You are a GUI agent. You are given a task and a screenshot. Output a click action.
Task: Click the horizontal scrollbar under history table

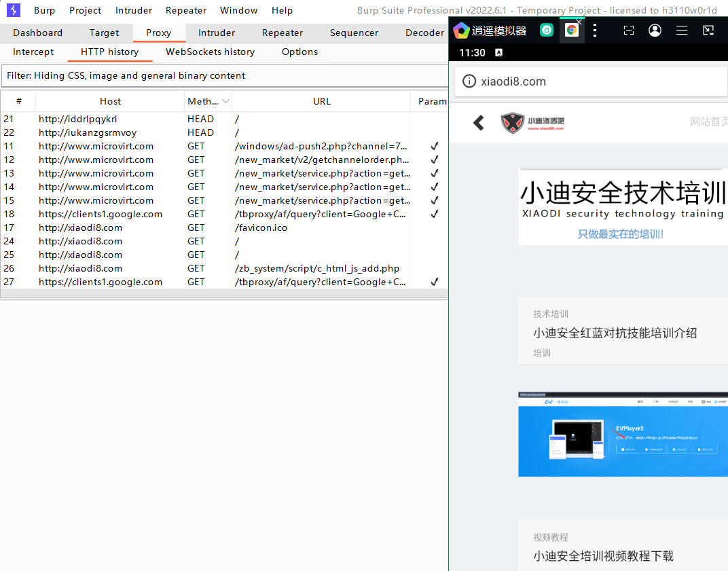tap(224, 293)
